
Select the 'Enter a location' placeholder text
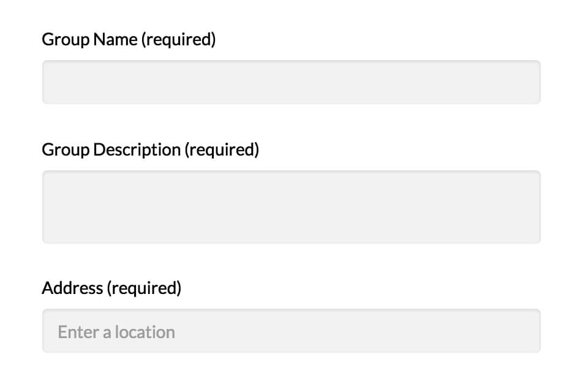[116, 332]
